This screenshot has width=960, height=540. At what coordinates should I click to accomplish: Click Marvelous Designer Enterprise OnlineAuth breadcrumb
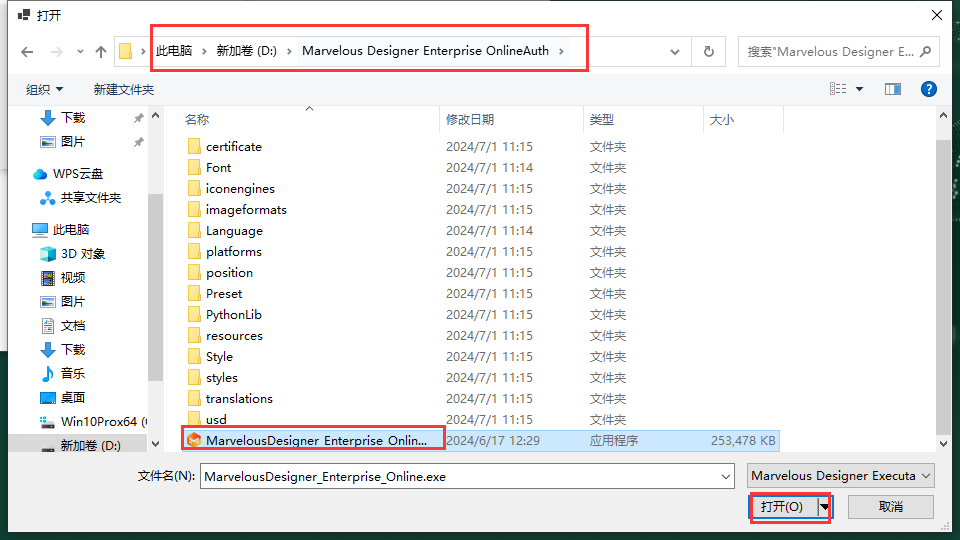coord(426,51)
